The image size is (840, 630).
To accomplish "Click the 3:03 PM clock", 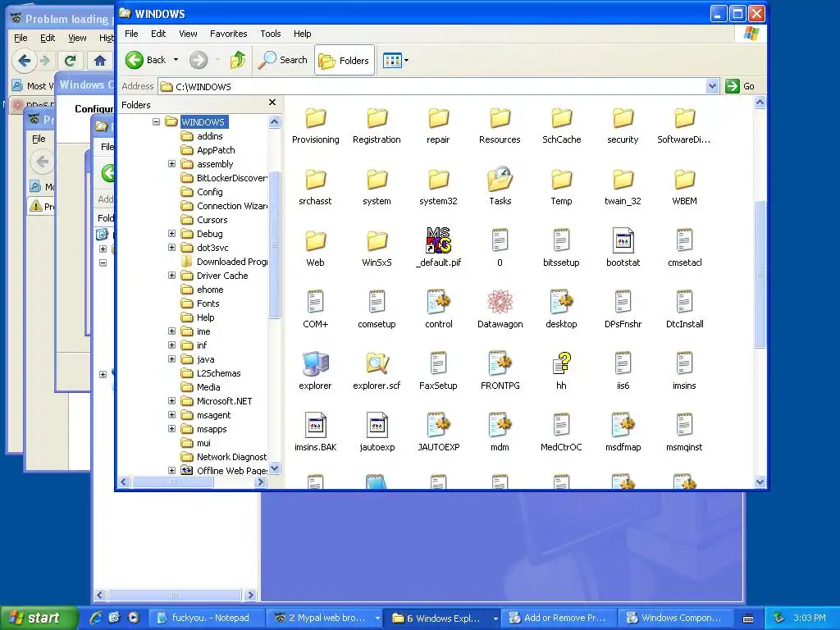I will [810, 618].
